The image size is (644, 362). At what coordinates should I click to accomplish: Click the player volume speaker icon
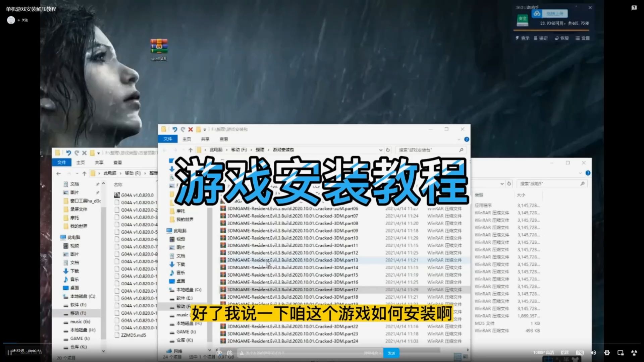tap(593, 353)
